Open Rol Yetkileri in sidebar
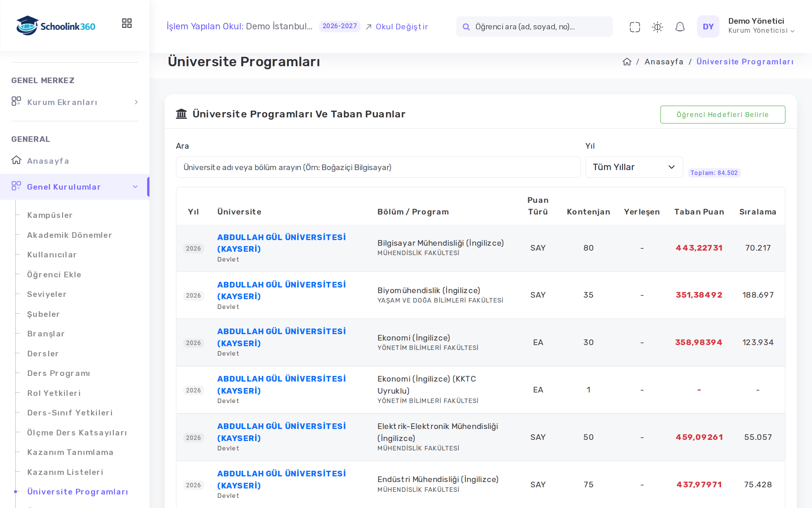 tap(54, 393)
